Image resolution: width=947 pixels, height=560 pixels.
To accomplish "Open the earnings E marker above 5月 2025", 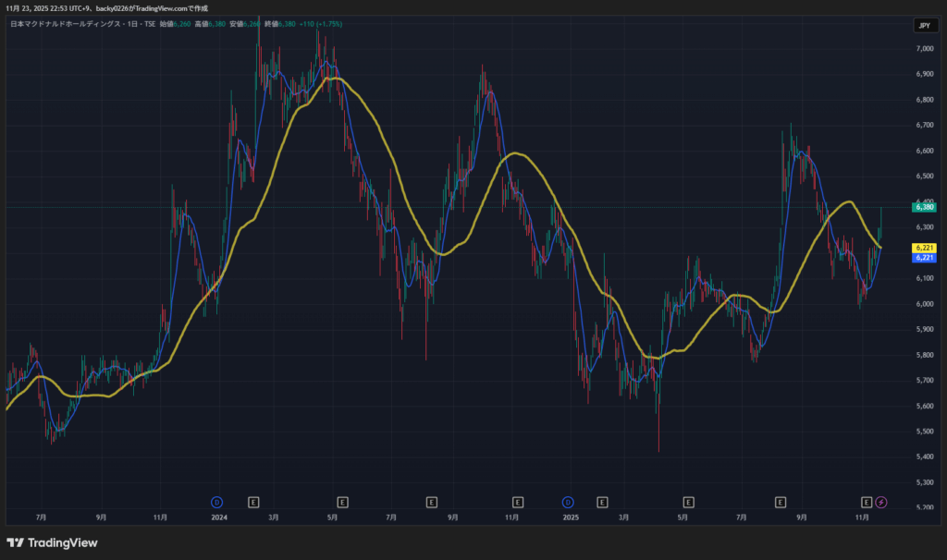I will tap(687, 502).
